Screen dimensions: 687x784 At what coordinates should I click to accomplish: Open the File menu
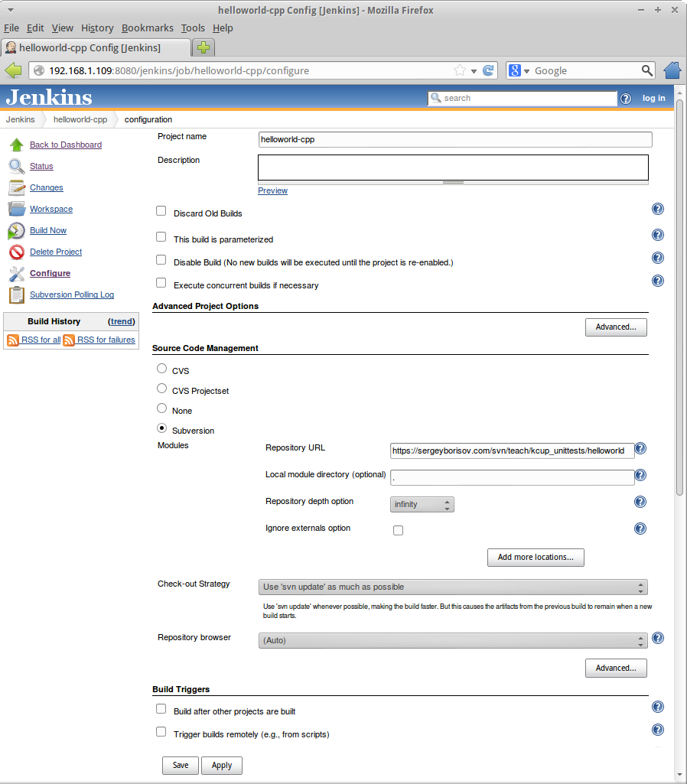click(11, 28)
